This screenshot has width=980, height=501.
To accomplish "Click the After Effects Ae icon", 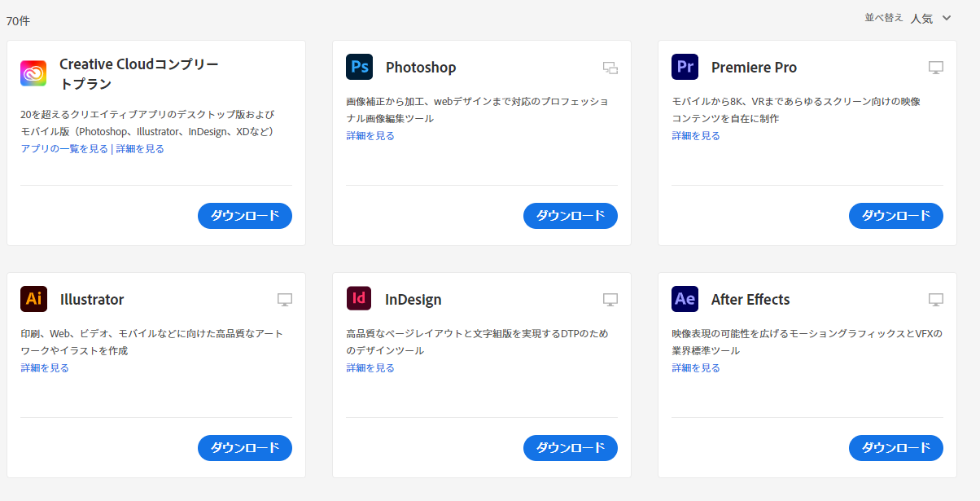I will point(685,299).
